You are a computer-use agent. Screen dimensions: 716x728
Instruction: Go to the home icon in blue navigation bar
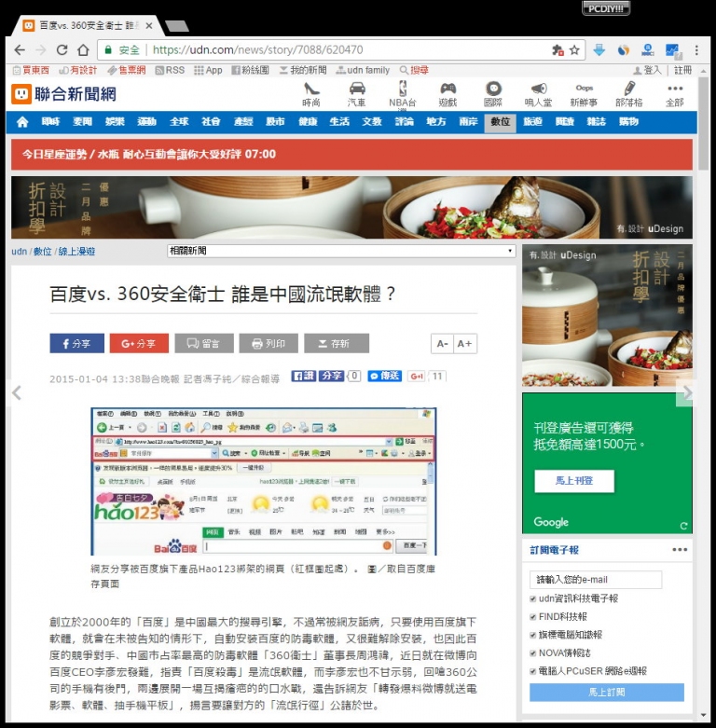(22, 121)
